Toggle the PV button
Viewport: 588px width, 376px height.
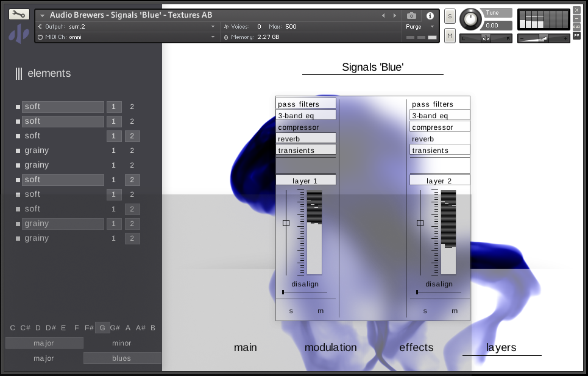[x=577, y=35]
